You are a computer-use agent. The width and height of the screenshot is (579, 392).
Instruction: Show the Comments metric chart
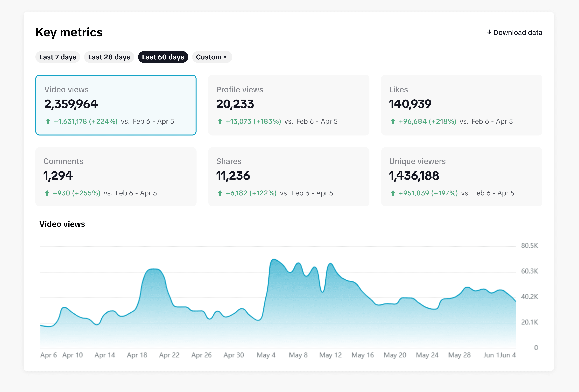(x=116, y=177)
